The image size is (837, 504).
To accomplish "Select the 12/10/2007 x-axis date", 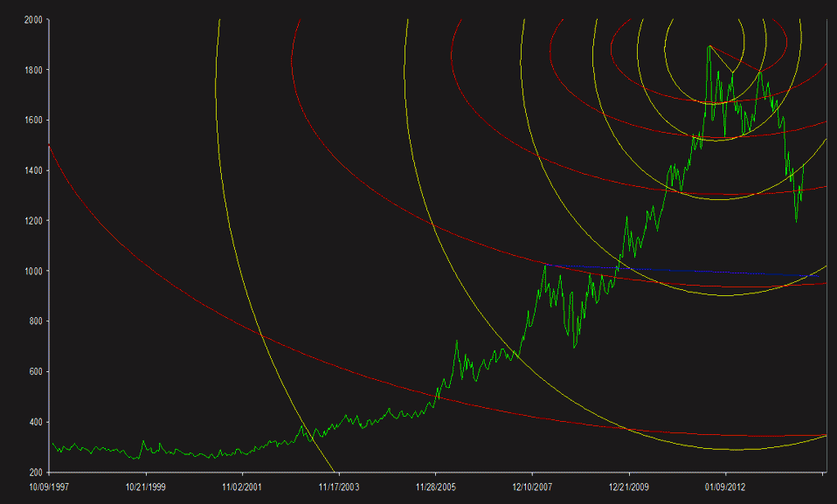I will (x=532, y=487).
